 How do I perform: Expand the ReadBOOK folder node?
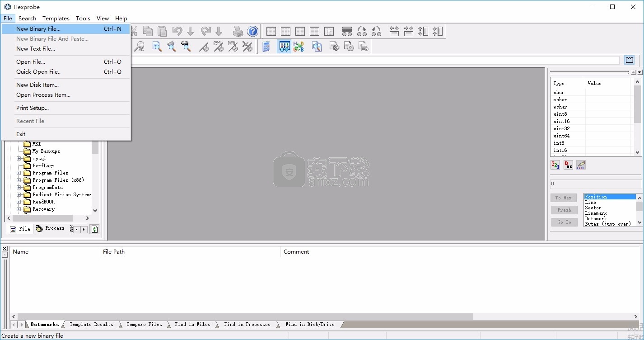click(19, 202)
